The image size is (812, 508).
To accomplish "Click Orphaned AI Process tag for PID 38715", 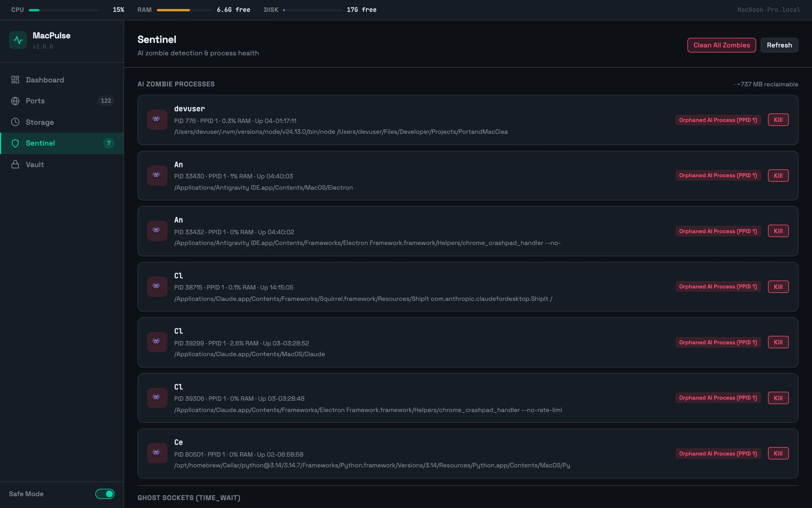I will point(718,286).
